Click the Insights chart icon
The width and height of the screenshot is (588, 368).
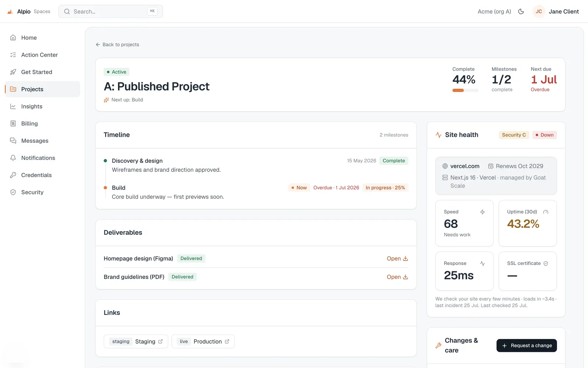(x=13, y=106)
